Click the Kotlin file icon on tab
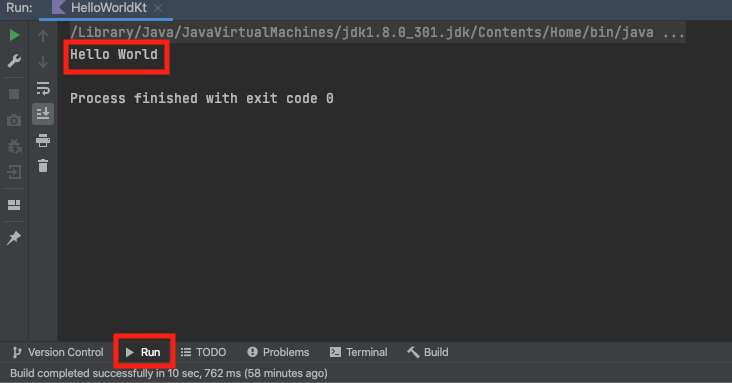The image size is (732, 383). (x=58, y=7)
